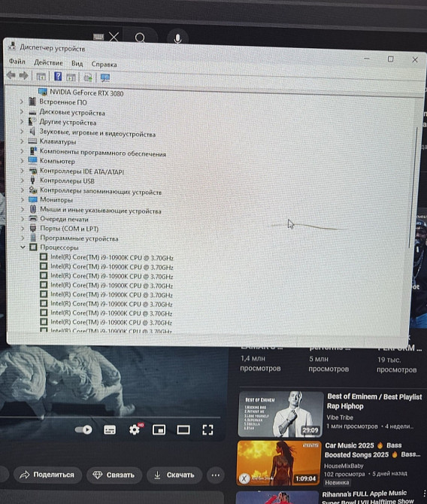Toggle the YouTube autoplay switch
Screen dimensions: 427x504
point(83,430)
